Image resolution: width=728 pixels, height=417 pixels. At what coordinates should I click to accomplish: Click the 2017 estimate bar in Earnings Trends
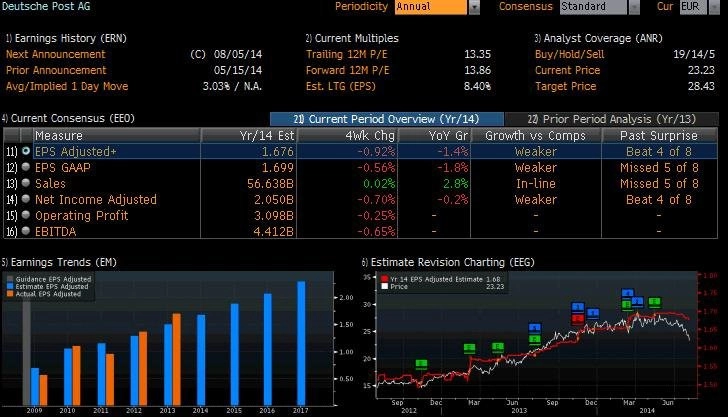click(301, 343)
